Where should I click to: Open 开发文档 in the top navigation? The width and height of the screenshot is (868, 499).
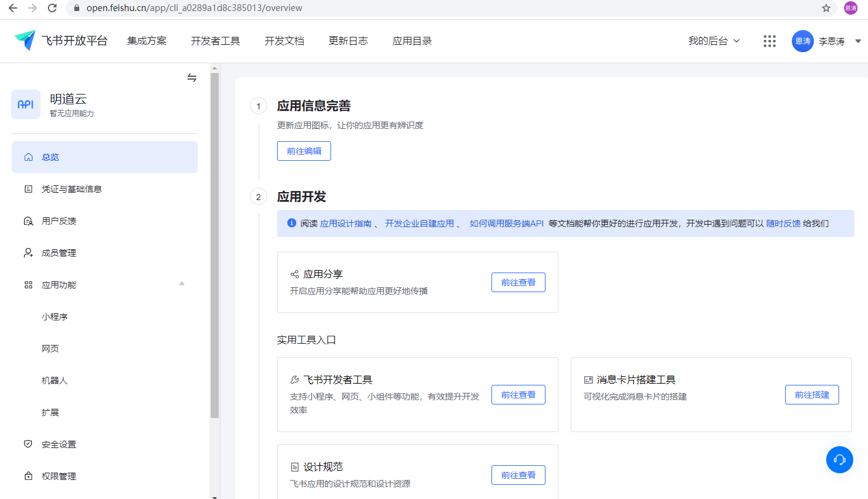284,41
